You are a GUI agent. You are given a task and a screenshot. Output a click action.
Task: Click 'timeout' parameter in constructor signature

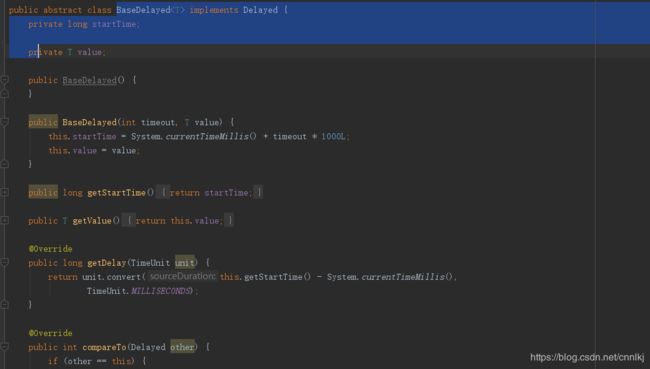click(158, 122)
